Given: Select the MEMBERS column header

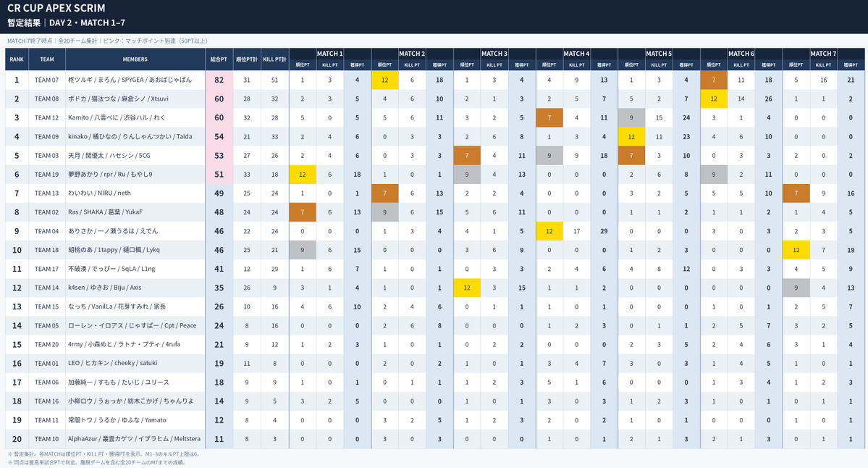Looking at the screenshot, I should pyautogui.click(x=135, y=59).
